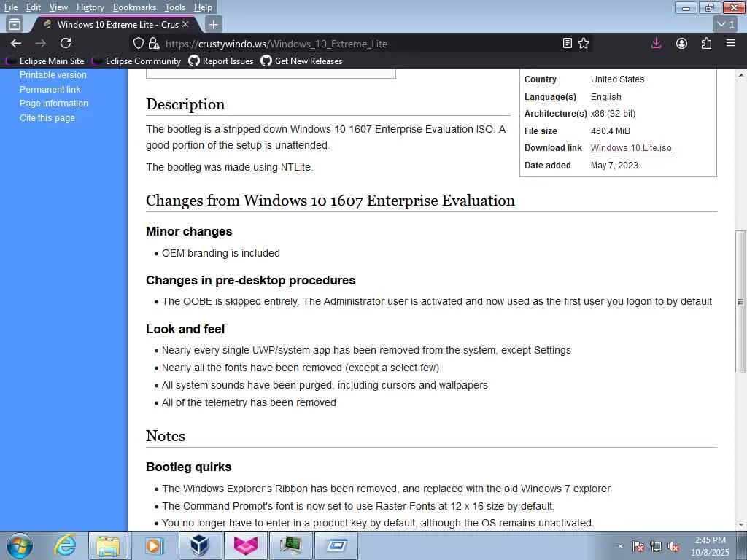Launch Internet Explorer from taskbar
The width and height of the screenshot is (747, 560).
[x=65, y=545]
